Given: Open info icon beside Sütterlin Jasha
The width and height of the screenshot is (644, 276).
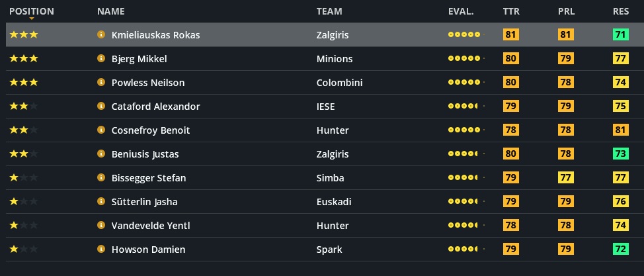Looking at the screenshot, I should coord(101,202).
